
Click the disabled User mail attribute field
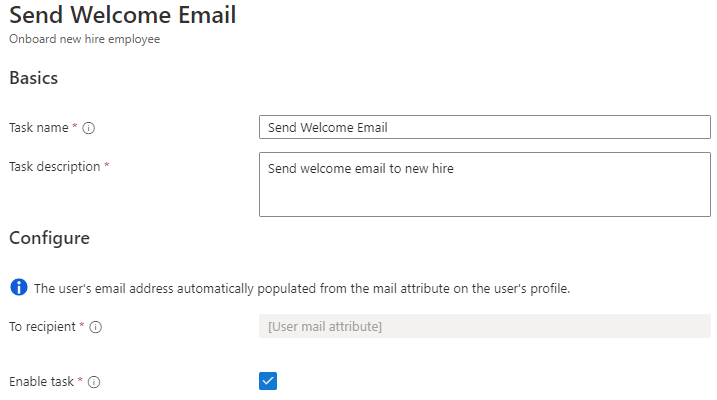(484, 326)
